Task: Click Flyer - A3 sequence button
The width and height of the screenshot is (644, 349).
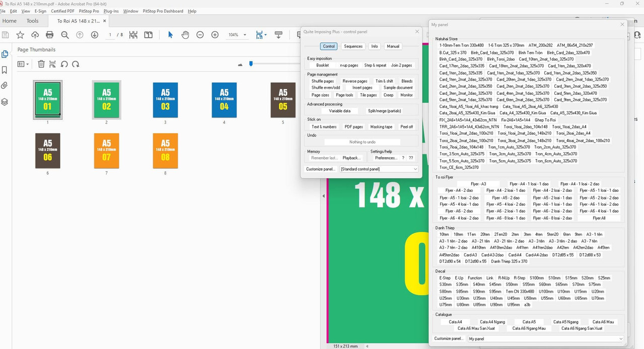Action: pos(478,184)
